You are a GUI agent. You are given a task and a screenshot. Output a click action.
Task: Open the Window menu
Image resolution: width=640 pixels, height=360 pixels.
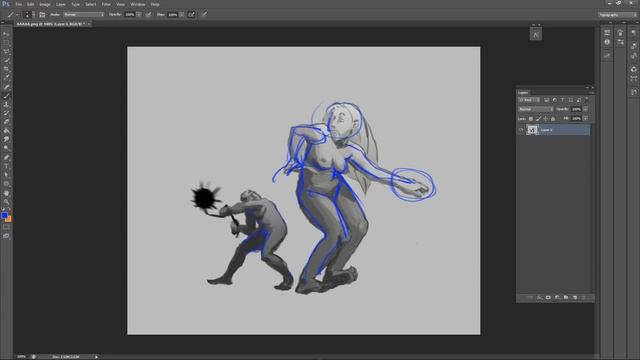138,4
